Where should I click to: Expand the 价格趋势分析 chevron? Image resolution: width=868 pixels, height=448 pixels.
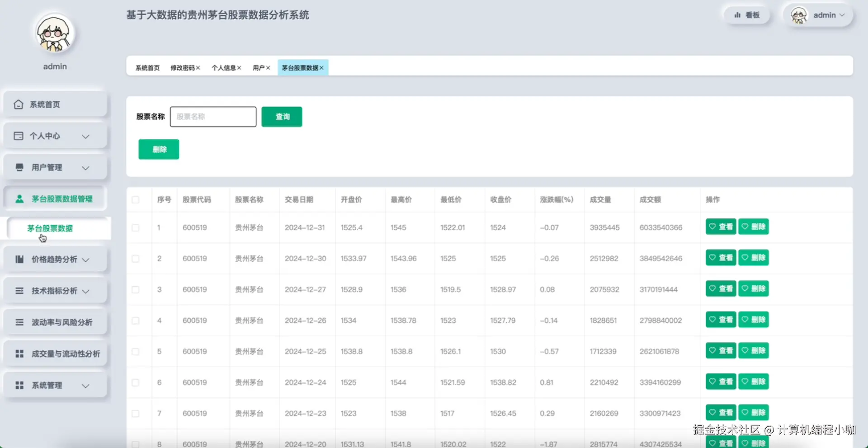tap(85, 260)
